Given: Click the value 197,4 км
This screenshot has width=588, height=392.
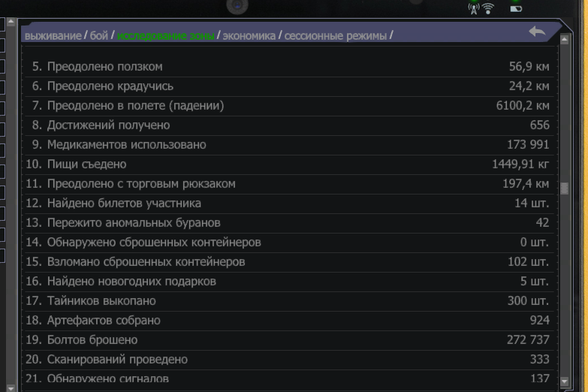Looking at the screenshot, I should point(526,184).
